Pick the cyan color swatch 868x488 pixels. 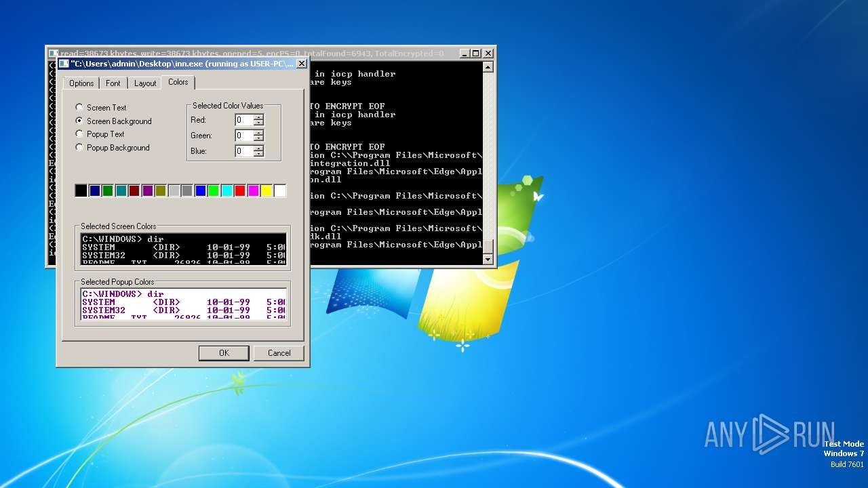point(226,191)
